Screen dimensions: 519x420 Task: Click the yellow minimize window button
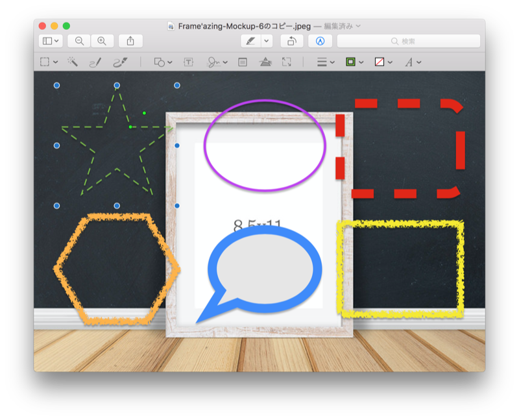[54, 26]
